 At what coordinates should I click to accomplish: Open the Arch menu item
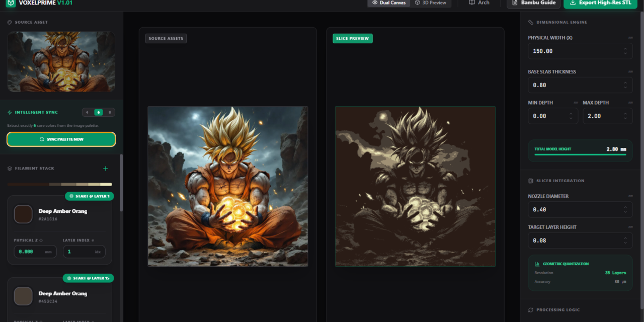(x=479, y=3)
